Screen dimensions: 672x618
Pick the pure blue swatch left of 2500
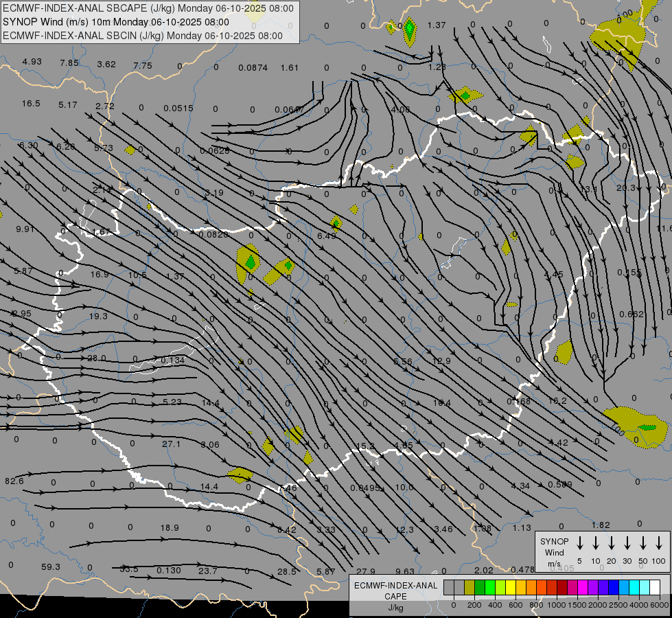(x=613, y=587)
